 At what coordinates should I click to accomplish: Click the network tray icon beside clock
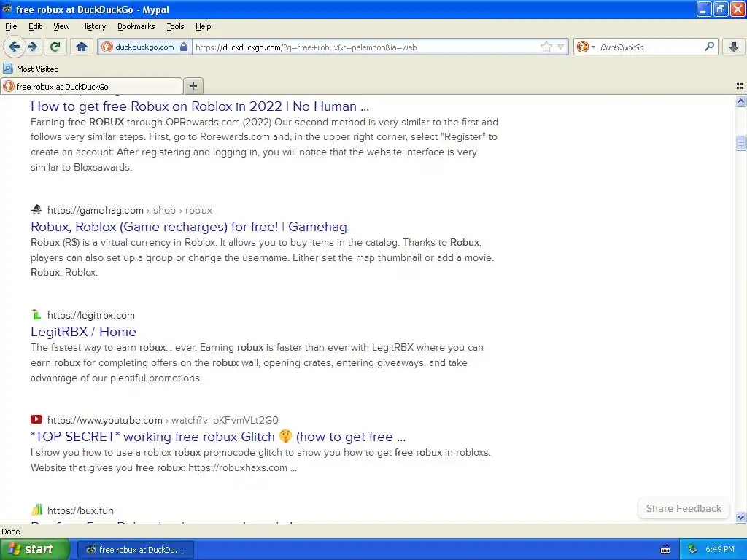[692, 549]
